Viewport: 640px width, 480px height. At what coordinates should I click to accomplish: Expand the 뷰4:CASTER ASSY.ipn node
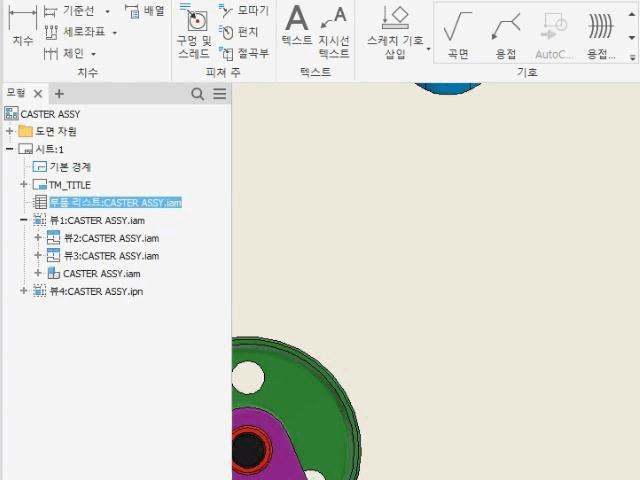[24, 291]
